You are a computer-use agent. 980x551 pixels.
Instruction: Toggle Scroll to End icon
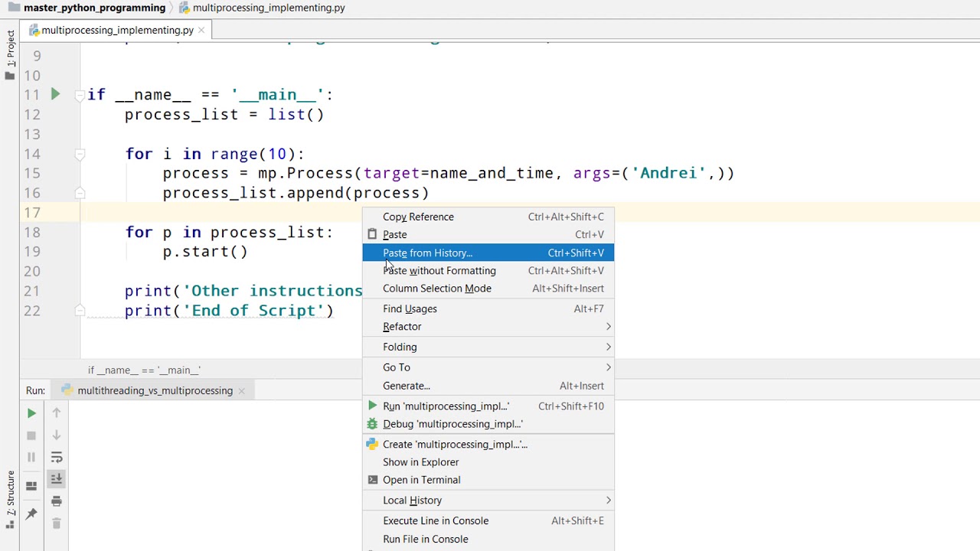pyautogui.click(x=57, y=479)
